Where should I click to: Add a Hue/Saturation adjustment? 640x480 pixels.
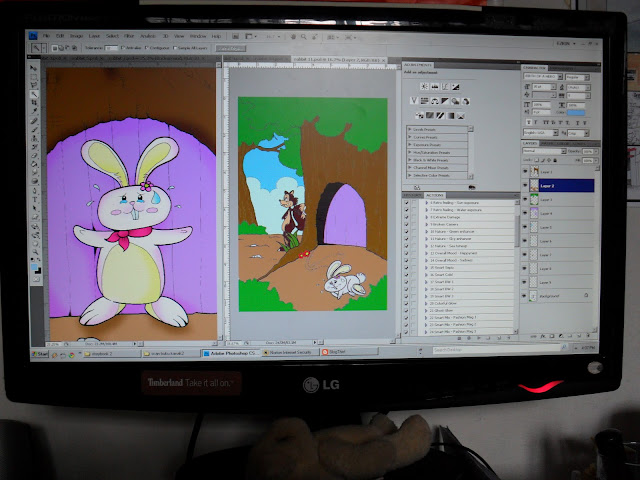[424, 101]
